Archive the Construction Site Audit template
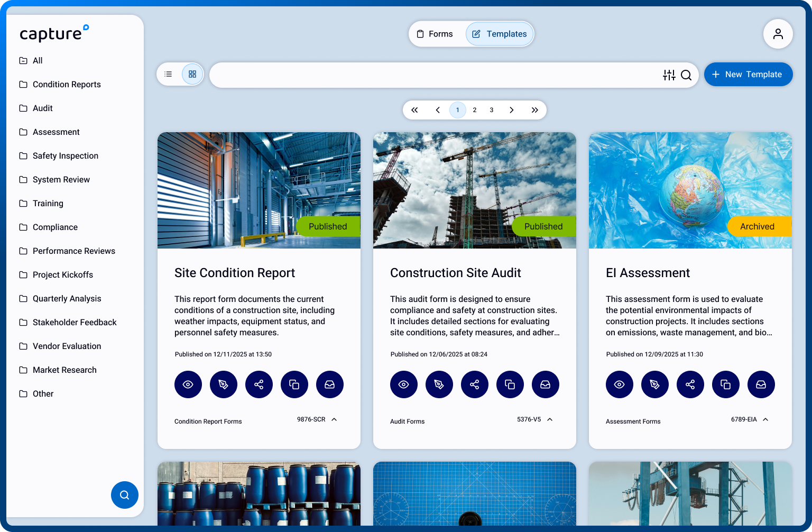The image size is (812, 532). click(546, 384)
